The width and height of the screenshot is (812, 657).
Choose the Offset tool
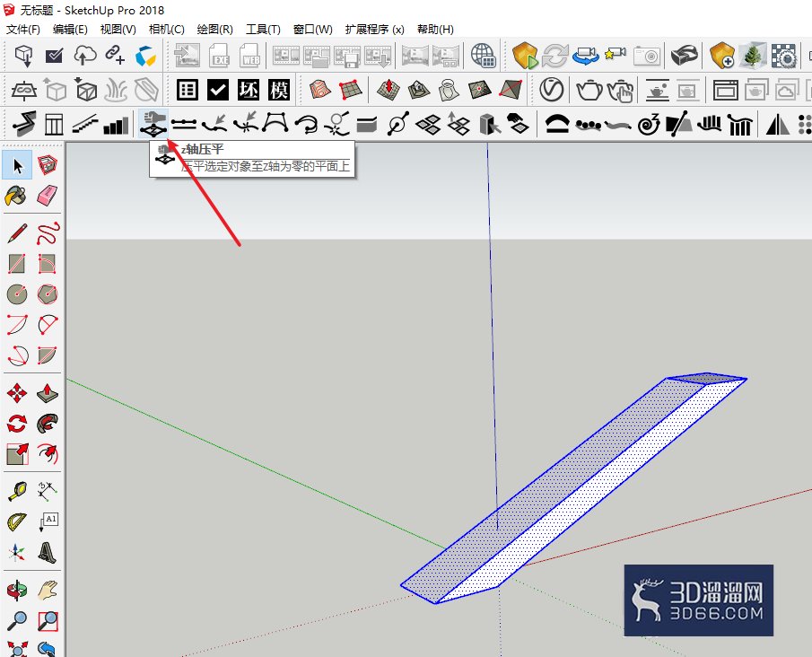(x=48, y=454)
